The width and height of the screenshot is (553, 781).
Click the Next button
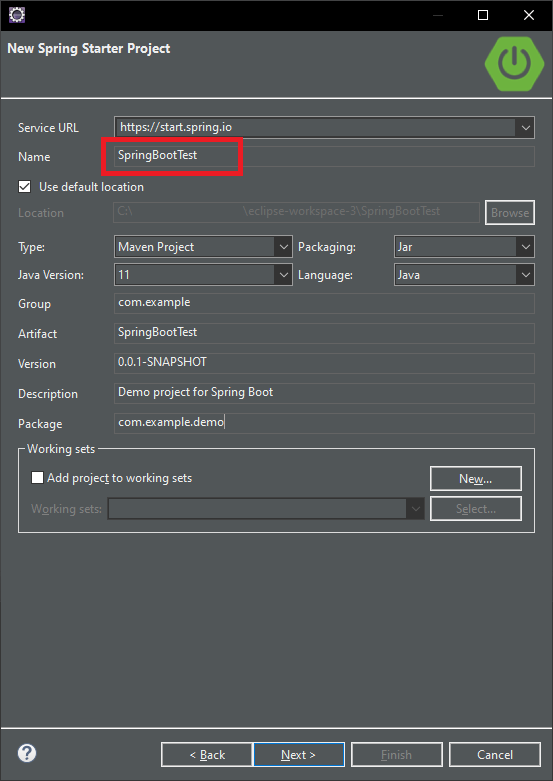pos(299,755)
